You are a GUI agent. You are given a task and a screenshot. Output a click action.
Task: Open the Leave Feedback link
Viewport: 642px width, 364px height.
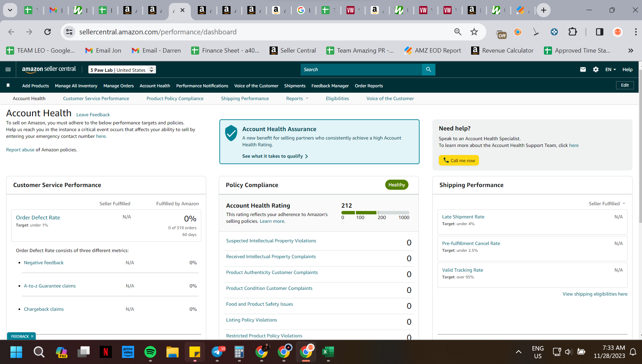tap(93, 115)
